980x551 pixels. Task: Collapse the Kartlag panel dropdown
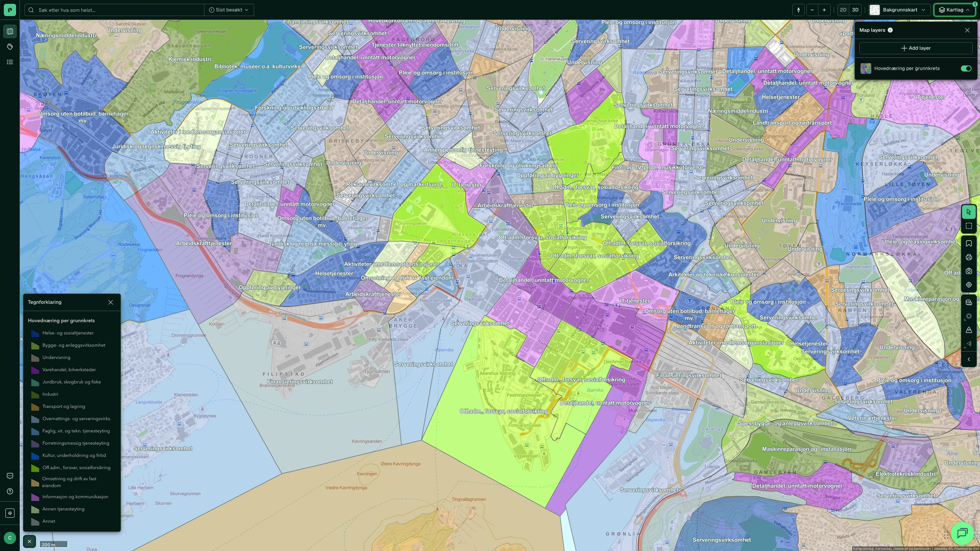[x=954, y=10]
